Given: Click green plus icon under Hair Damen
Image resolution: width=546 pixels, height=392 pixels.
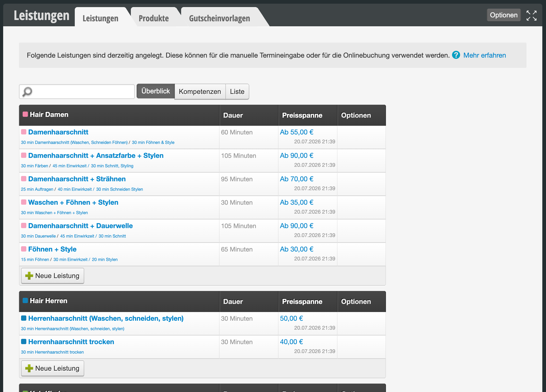Looking at the screenshot, I should click(29, 276).
